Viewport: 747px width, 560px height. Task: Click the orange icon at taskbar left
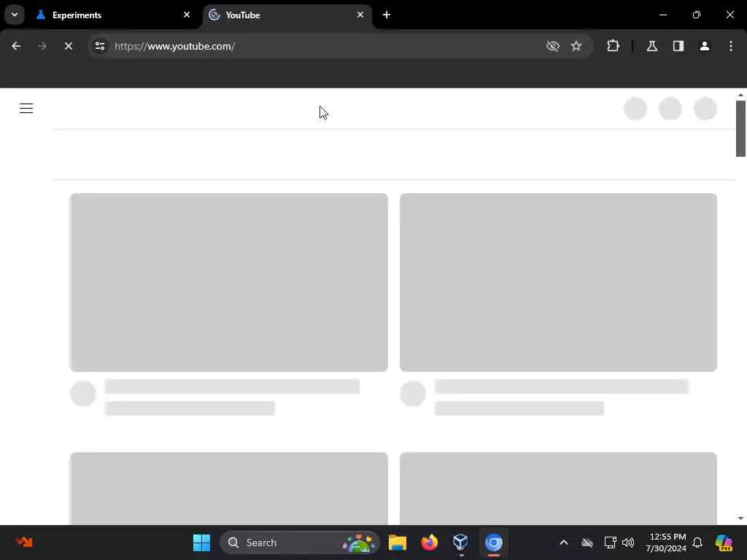24,542
